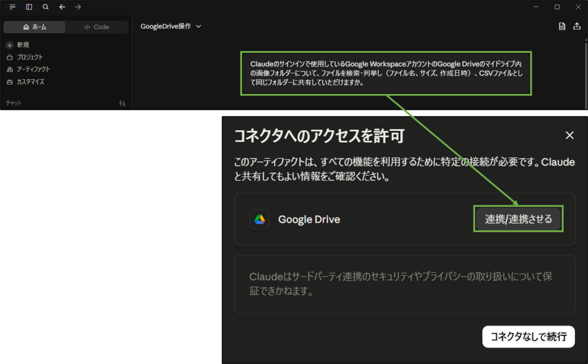This screenshot has width=588, height=364.
Task: Click the Google Drive logo icon
Action: (x=260, y=219)
